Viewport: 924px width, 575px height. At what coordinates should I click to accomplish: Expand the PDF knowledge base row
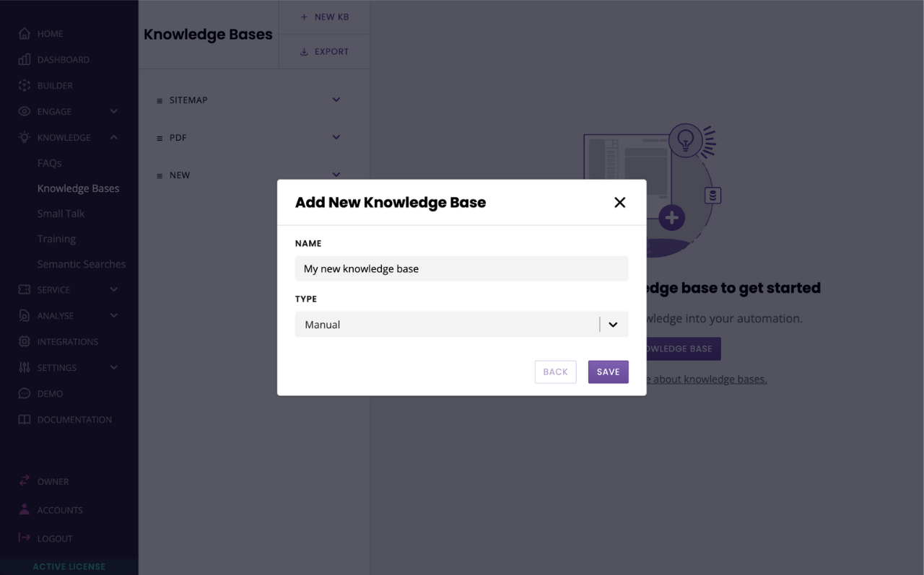(x=336, y=137)
